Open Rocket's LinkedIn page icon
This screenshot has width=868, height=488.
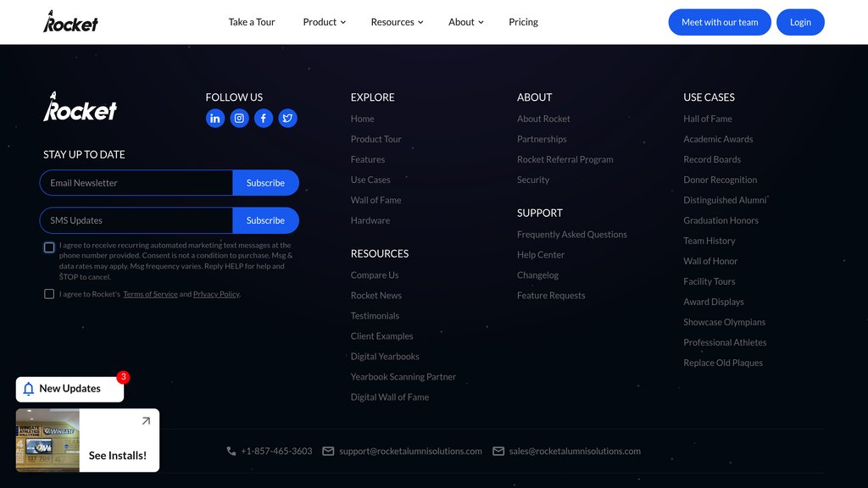pos(215,119)
